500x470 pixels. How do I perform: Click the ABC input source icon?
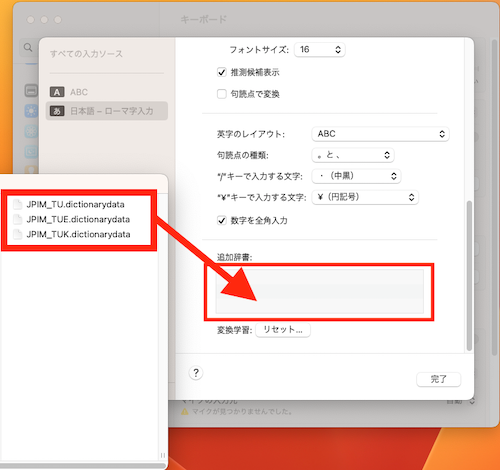pyautogui.click(x=57, y=92)
